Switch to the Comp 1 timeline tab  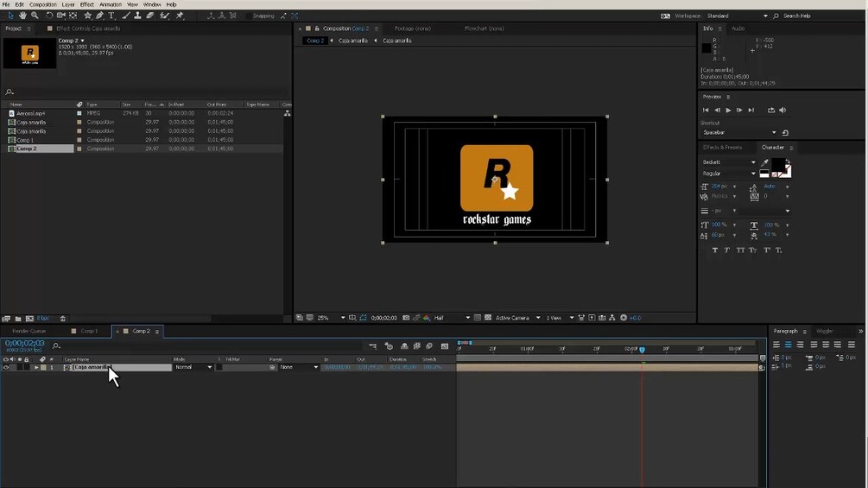(x=89, y=331)
